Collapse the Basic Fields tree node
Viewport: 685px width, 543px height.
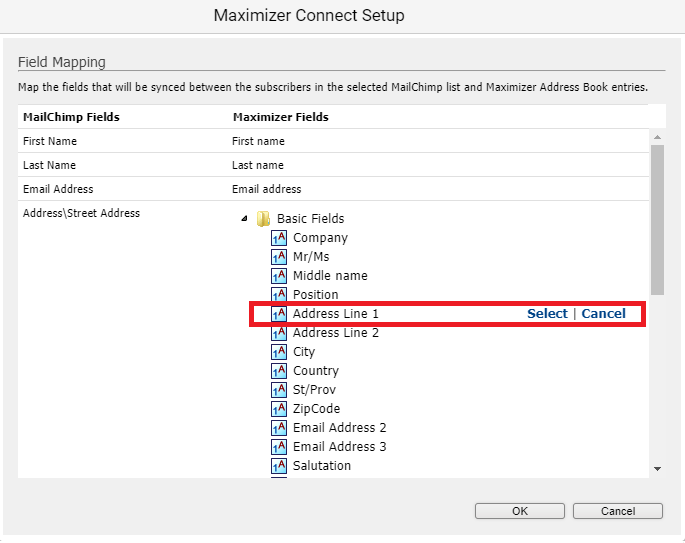click(244, 218)
